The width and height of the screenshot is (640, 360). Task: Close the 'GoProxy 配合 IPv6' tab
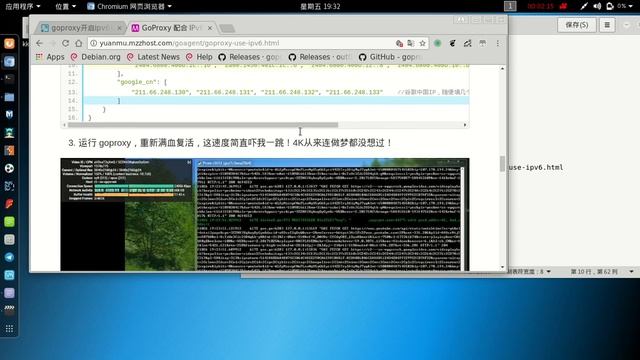coord(210,28)
